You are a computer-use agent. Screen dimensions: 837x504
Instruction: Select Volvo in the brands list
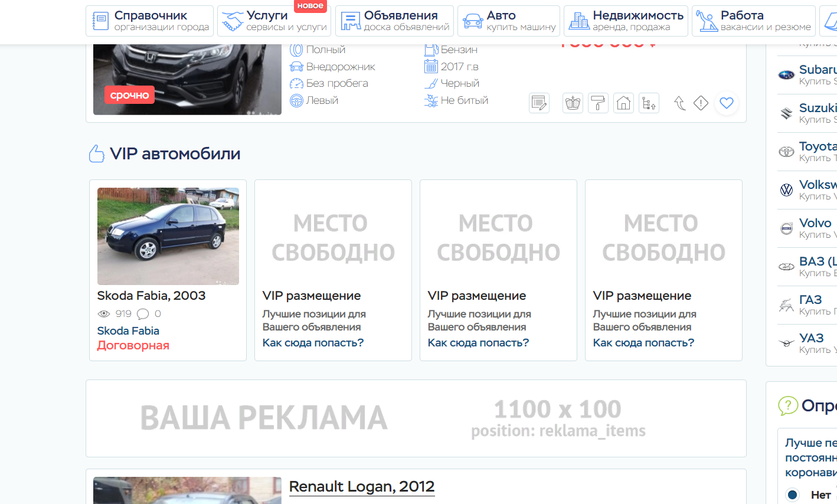pyautogui.click(x=815, y=224)
